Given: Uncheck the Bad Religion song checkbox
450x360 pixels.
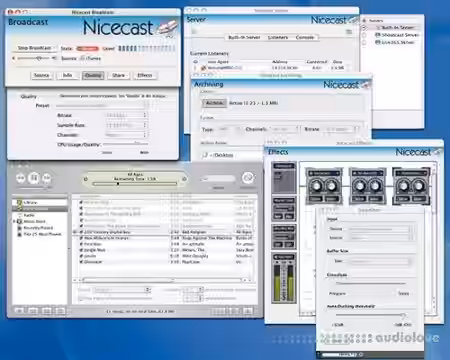Looking at the screenshot, I should coord(81,232).
